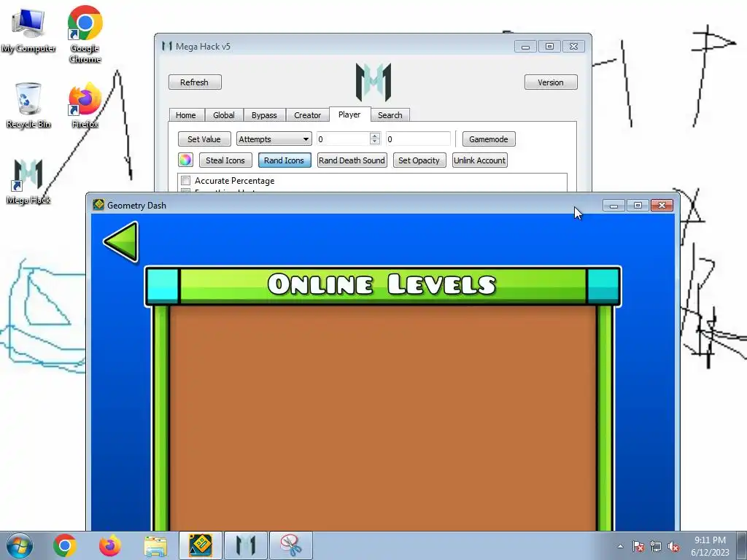Click the Geometry Dash title bar icon
The height and width of the screenshot is (560, 747).
(98, 205)
